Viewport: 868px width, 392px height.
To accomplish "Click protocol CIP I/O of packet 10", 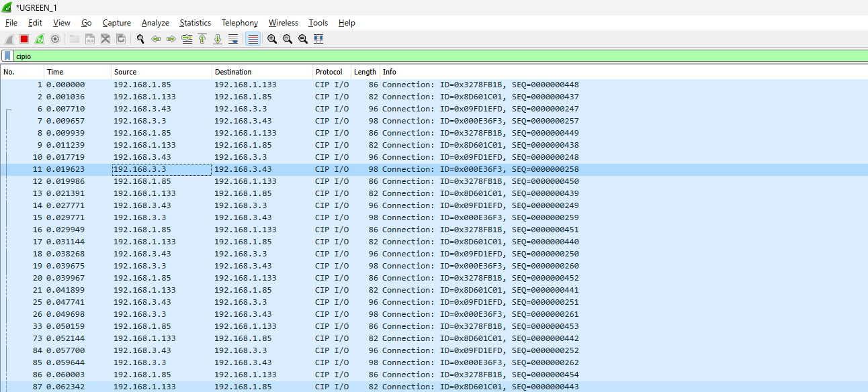I will (x=332, y=157).
